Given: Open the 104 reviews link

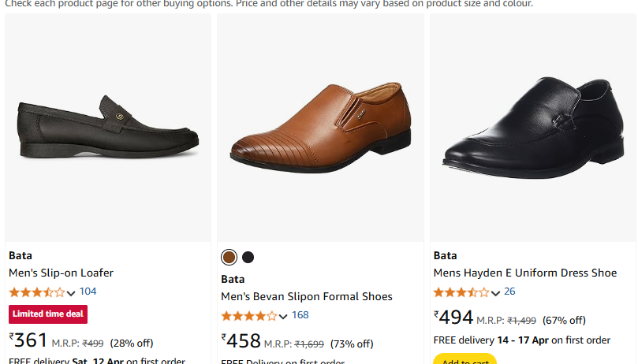Looking at the screenshot, I should (x=88, y=292).
